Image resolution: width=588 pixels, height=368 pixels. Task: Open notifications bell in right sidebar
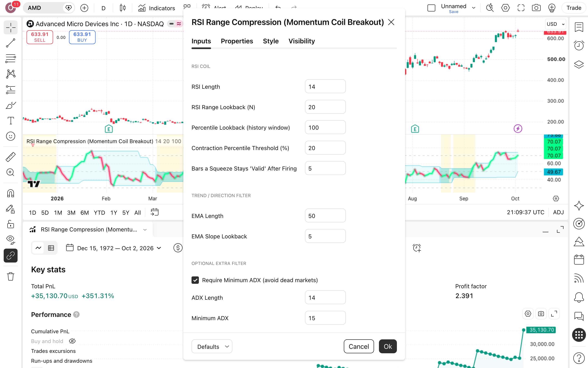click(579, 297)
